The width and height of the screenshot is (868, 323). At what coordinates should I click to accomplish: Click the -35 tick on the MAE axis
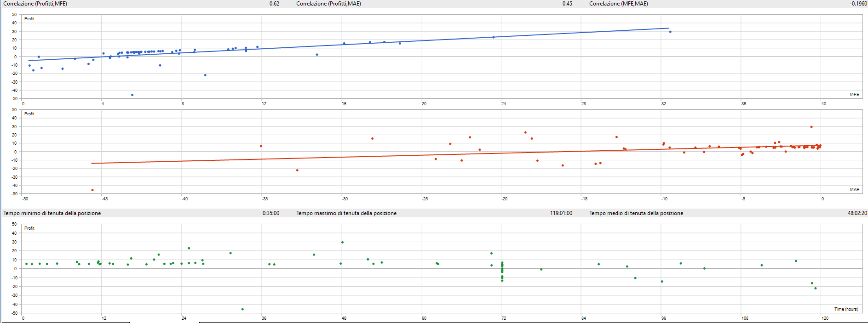coord(264,199)
